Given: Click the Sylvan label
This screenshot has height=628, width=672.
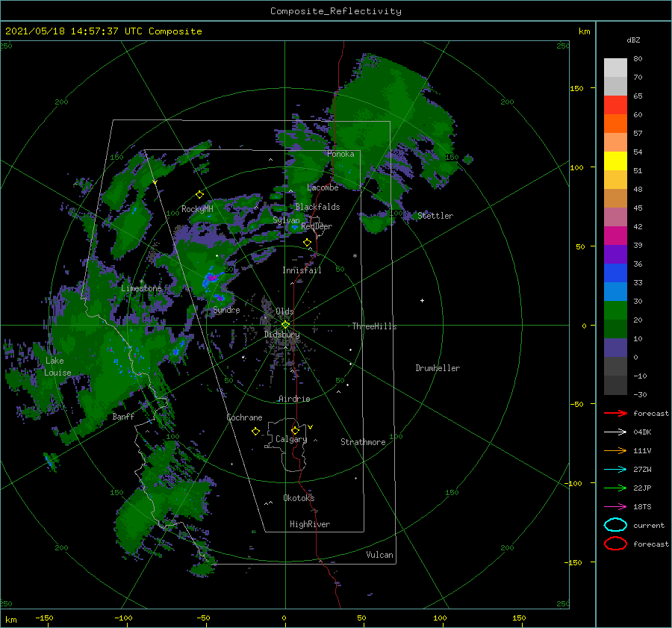Looking at the screenshot, I should point(286,220).
